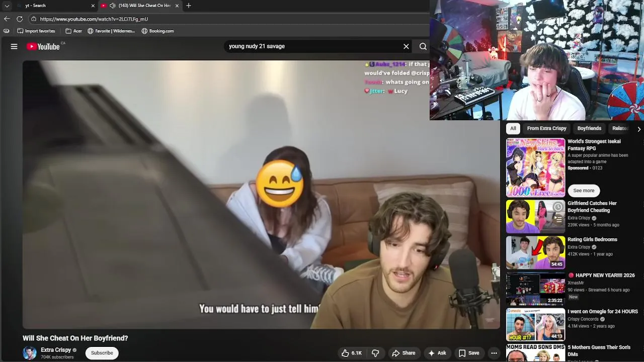Open 'Girlfriend Catches Her Boyfriend Cheating' thumbnail

(535, 217)
